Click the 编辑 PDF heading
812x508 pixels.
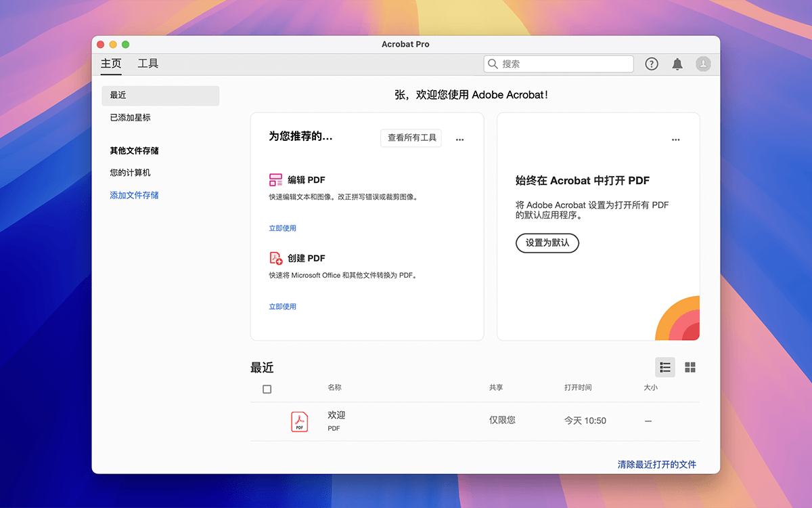point(307,180)
